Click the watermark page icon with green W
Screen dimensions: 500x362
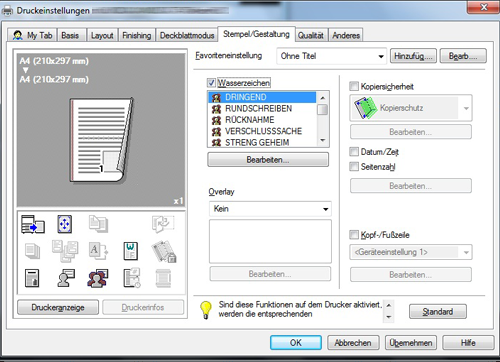pos(130,251)
